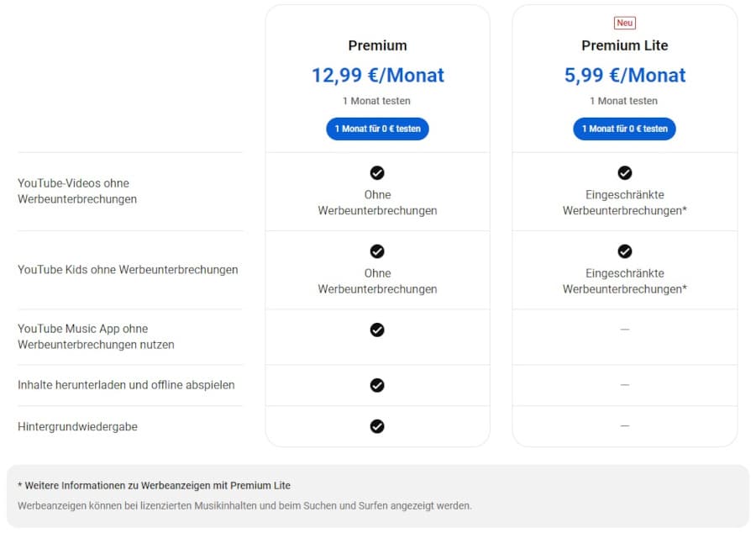This screenshot has width=756, height=533.
Task: Select the Premium Lite column header
Action: pos(624,45)
